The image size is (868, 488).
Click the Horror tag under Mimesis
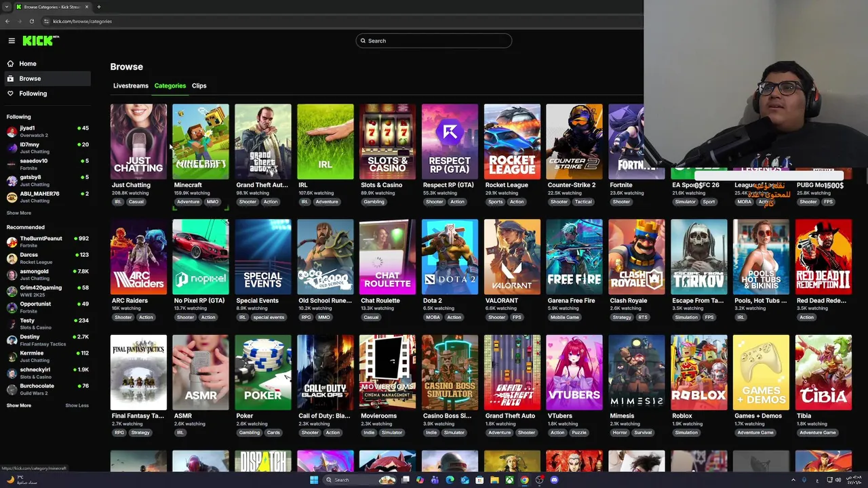620,432
